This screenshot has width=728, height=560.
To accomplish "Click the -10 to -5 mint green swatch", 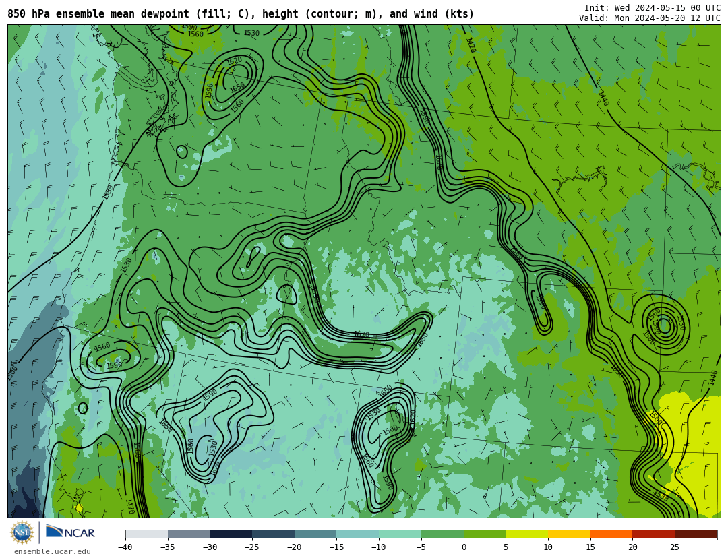I will tap(400, 534).
